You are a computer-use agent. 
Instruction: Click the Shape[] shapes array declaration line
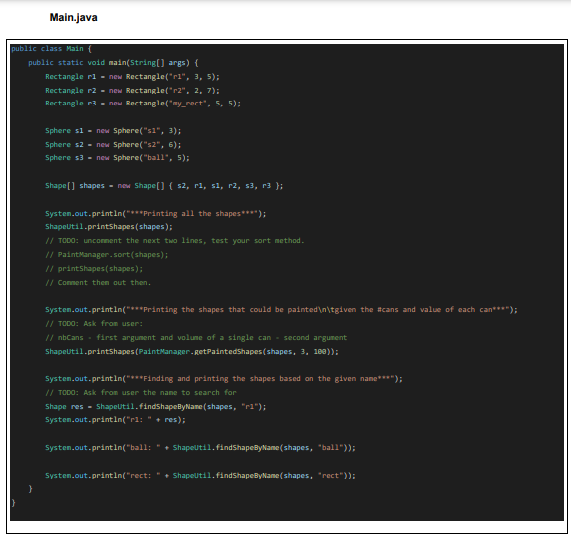tap(164, 186)
